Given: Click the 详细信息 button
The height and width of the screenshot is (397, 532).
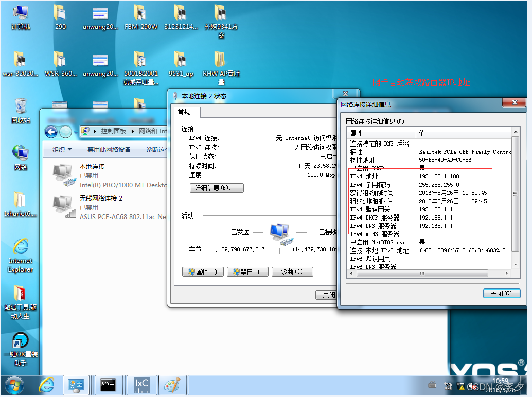Looking at the screenshot, I should click(217, 188).
